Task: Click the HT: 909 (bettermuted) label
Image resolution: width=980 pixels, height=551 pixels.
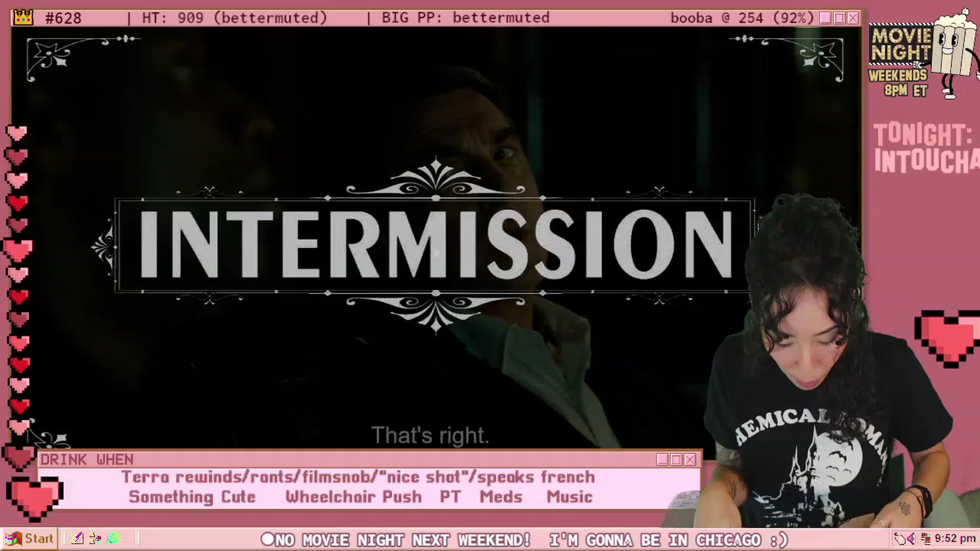Action: [x=234, y=18]
